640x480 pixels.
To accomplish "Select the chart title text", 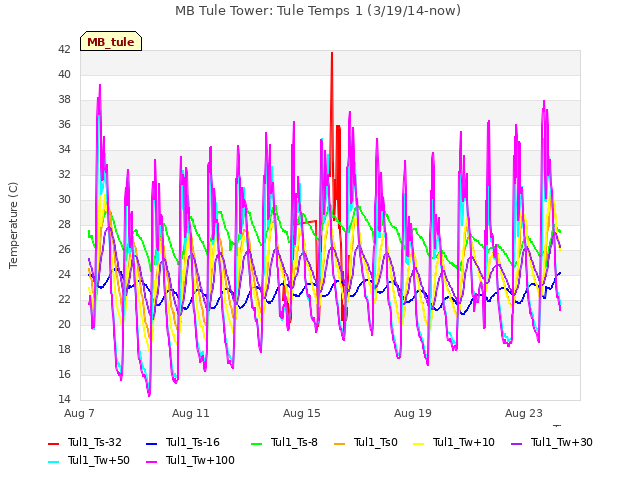I will (318, 11).
